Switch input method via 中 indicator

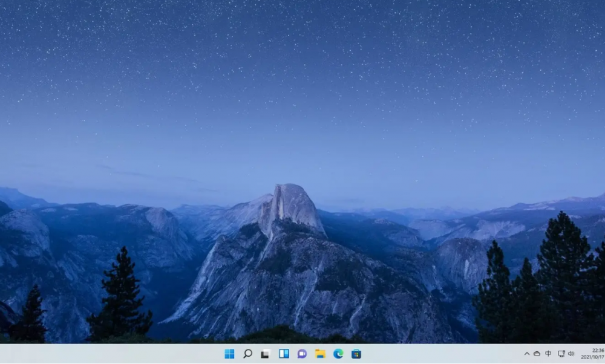pyautogui.click(x=548, y=354)
